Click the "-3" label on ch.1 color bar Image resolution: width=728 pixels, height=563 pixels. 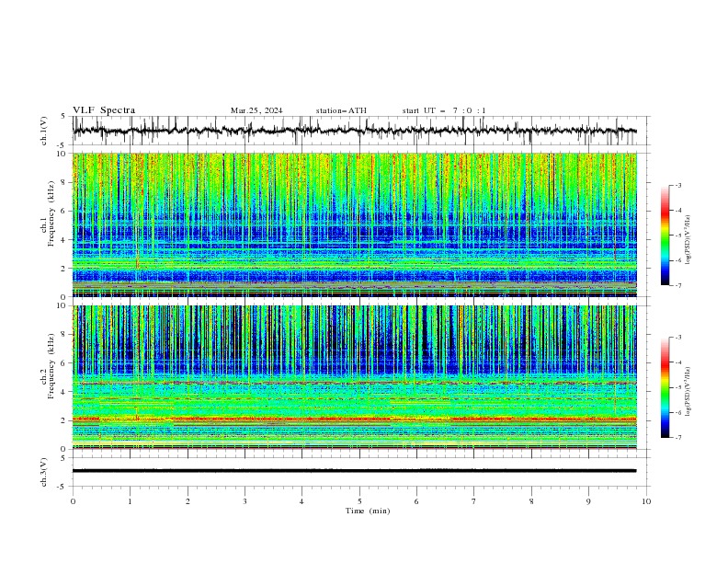[677, 185]
